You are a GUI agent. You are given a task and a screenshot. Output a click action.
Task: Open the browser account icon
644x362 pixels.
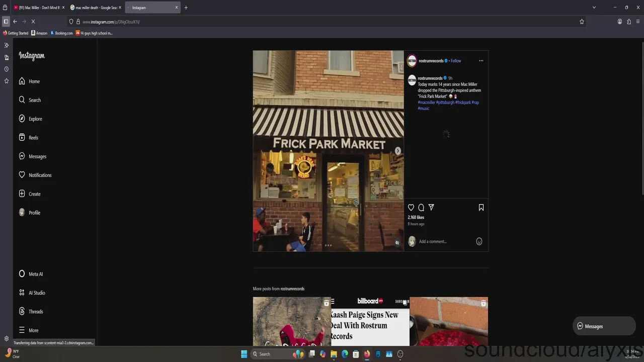coord(620,22)
